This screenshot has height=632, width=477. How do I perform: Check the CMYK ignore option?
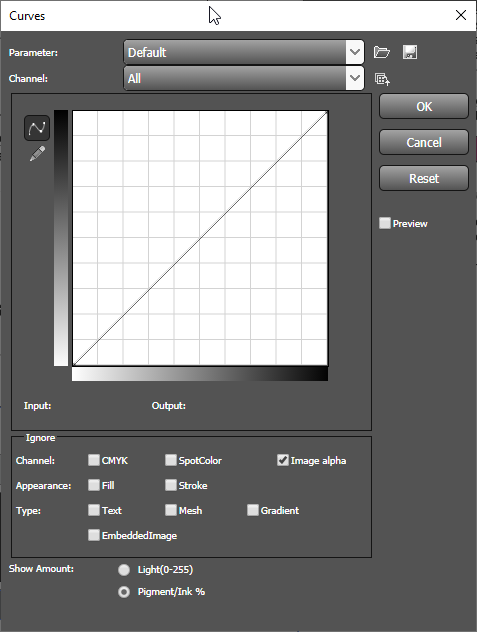click(94, 460)
